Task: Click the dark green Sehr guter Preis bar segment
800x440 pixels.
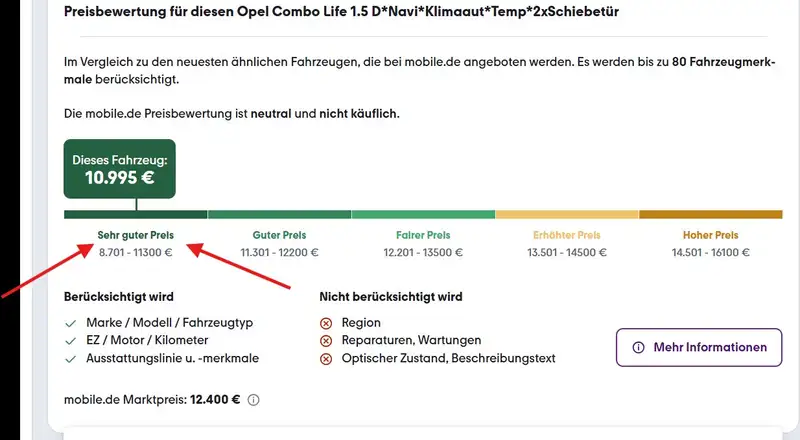Action: 135,214
